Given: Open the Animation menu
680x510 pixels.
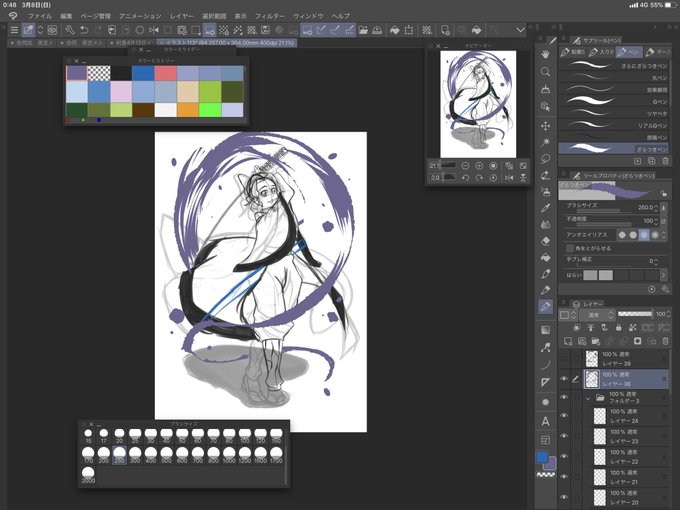Looking at the screenshot, I should pyautogui.click(x=140, y=16).
